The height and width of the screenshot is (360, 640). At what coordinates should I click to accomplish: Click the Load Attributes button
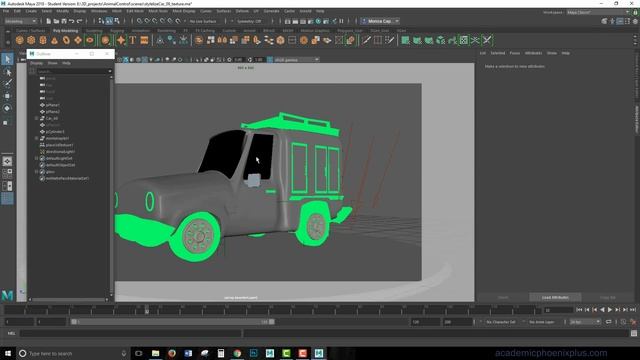point(555,298)
